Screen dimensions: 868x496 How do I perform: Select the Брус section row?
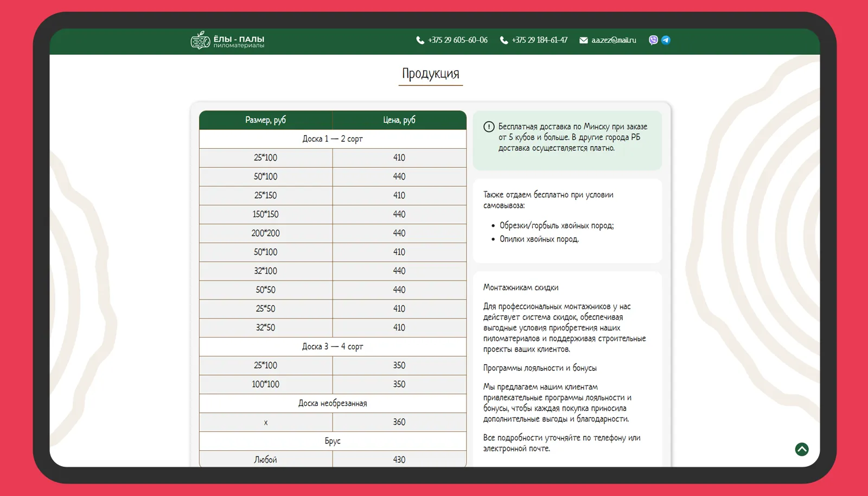(x=333, y=441)
